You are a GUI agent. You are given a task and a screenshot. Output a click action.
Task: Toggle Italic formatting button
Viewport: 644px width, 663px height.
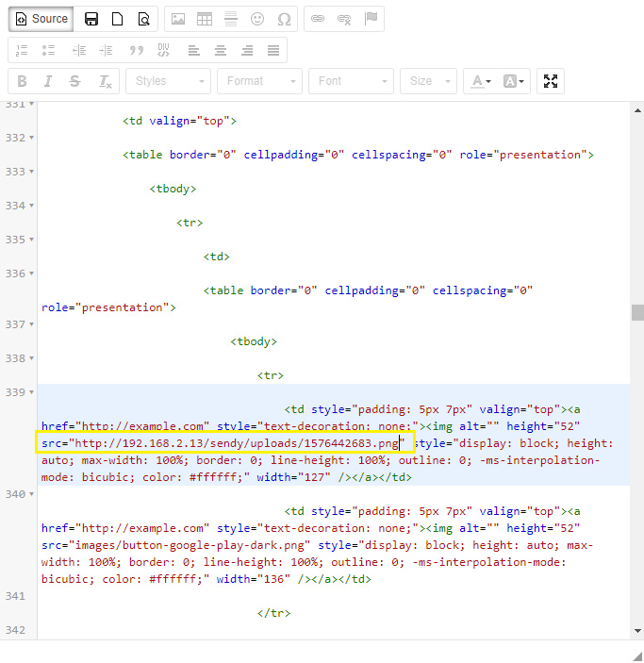click(48, 81)
